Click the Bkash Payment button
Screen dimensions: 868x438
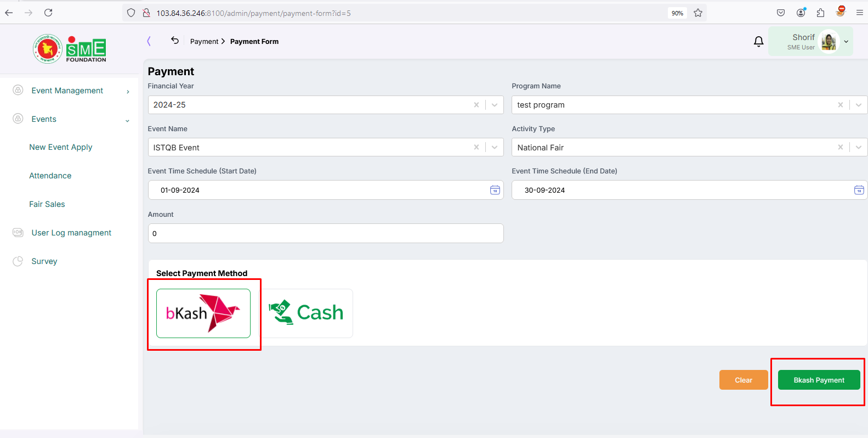[x=819, y=380]
